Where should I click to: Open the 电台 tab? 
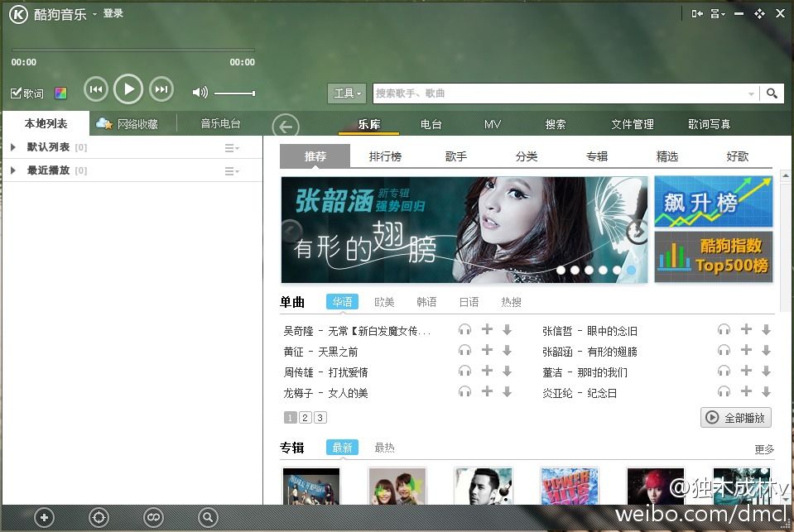(431, 125)
